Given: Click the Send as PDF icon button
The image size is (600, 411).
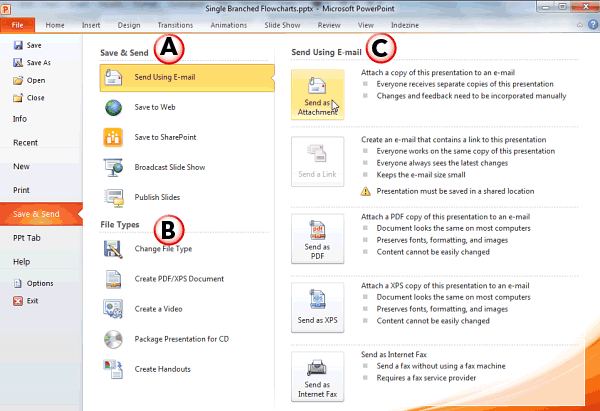Looking at the screenshot, I should pos(317,240).
